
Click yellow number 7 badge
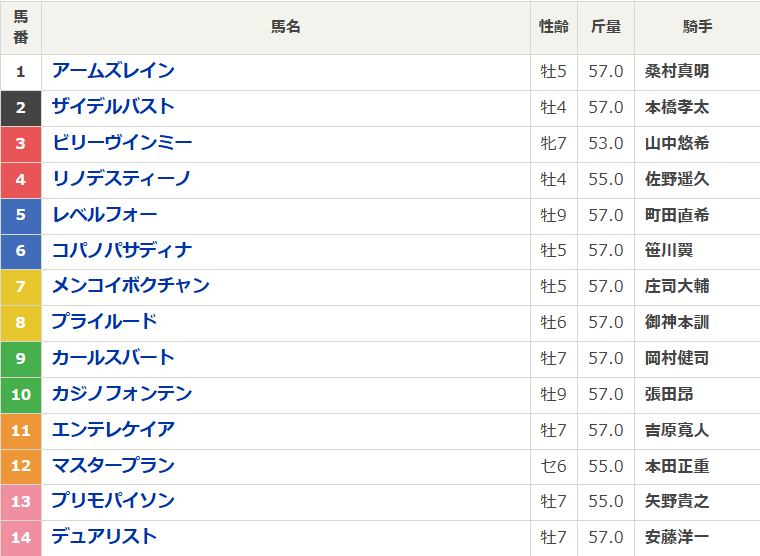tap(21, 286)
